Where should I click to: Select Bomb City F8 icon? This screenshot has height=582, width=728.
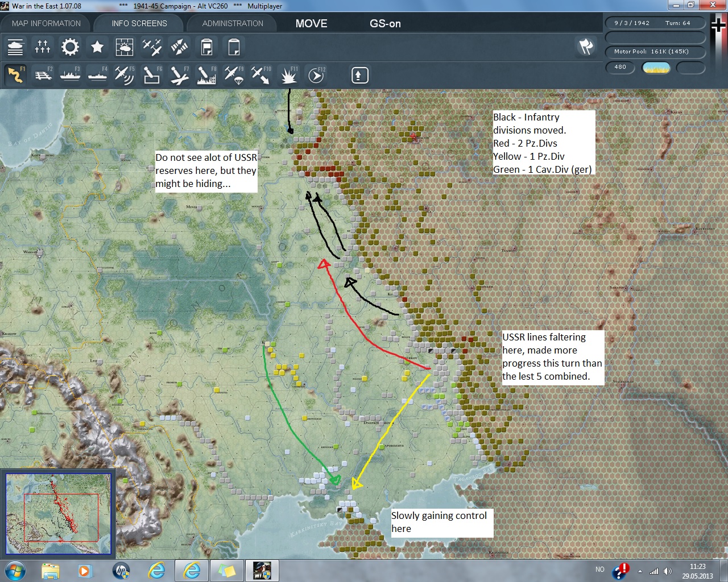(206, 75)
